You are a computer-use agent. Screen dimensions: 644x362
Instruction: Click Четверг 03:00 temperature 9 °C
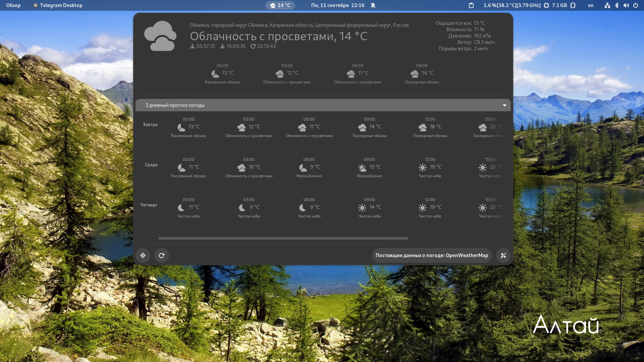point(255,207)
